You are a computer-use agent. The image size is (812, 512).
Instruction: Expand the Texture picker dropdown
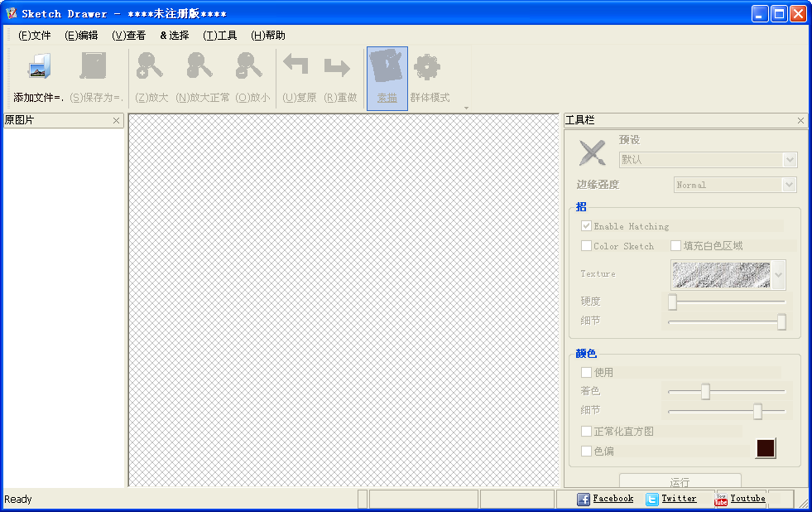coord(779,275)
